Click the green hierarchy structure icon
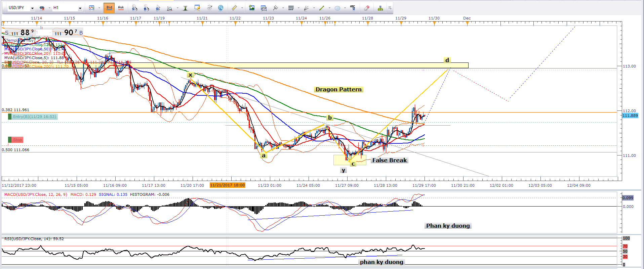Screen dimensions: 644x269 point(380,8)
